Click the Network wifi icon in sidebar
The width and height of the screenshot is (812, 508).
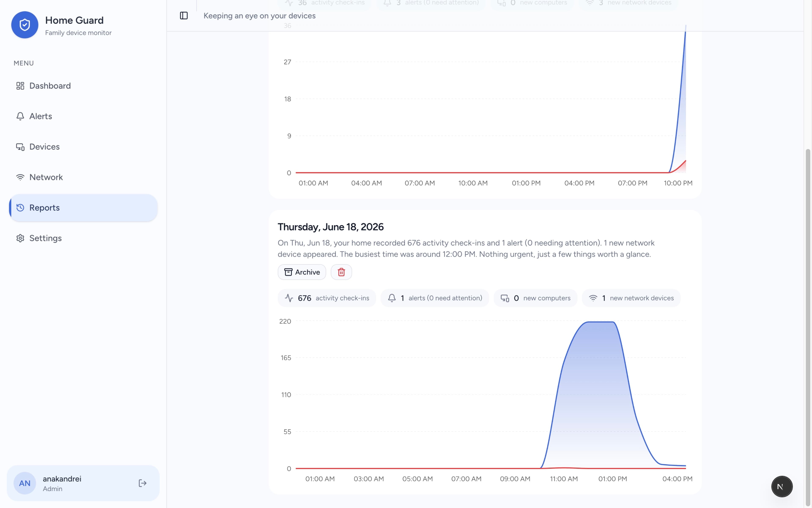[20, 177]
